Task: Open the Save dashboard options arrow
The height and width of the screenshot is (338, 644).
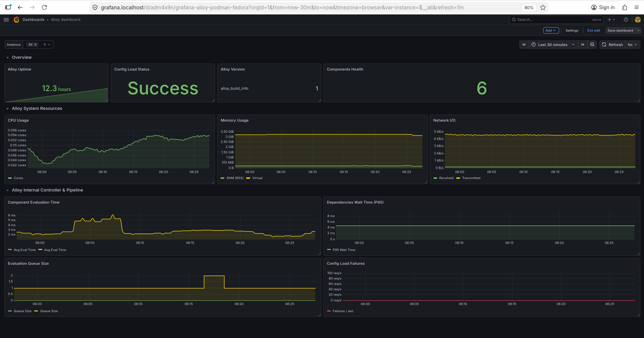Action: tap(638, 30)
